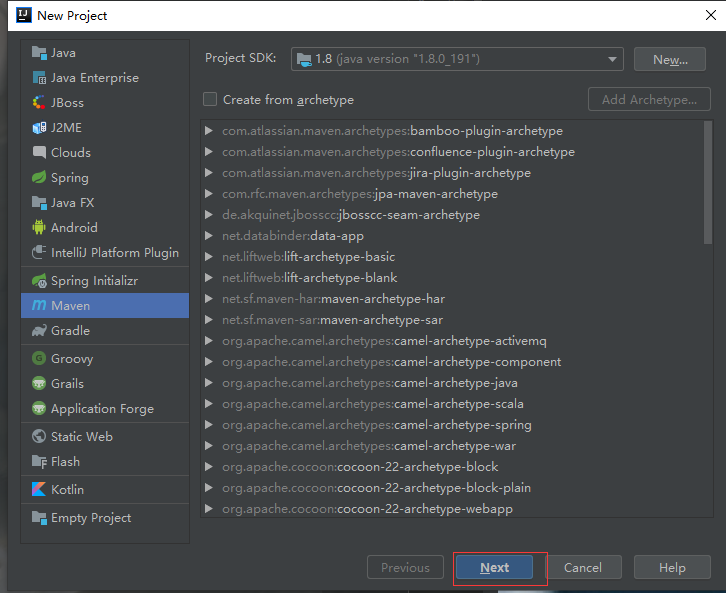Open the Project SDK dropdown
This screenshot has width=726, height=593.
click(457, 59)
